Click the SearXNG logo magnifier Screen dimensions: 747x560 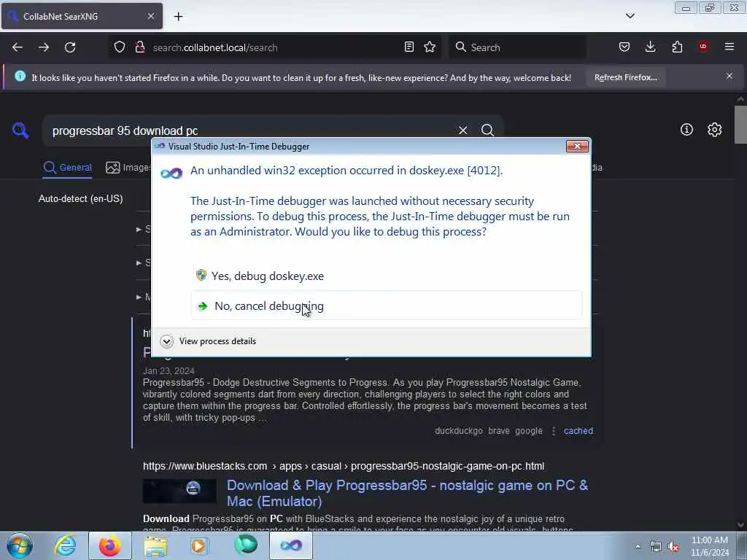(x=20, y=131)
